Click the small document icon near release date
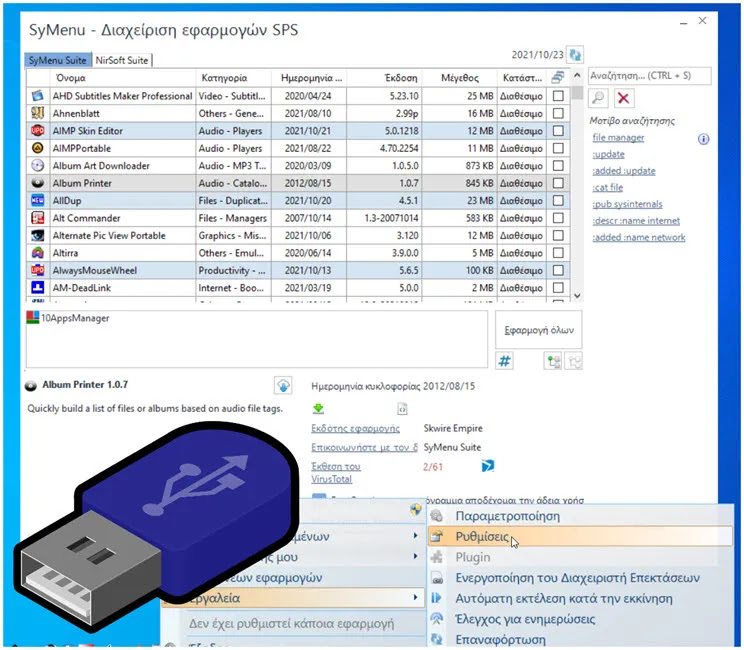744x650 pixels. [402, 409]
